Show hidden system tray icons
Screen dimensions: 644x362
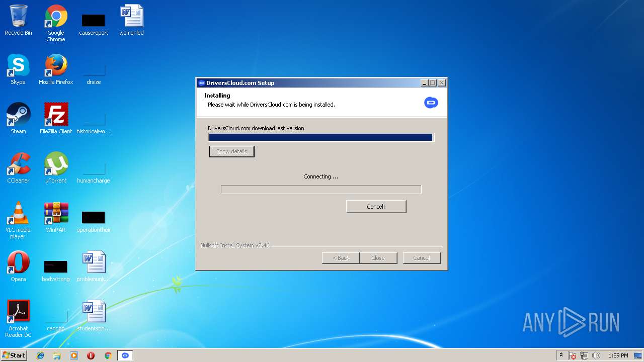561,355
